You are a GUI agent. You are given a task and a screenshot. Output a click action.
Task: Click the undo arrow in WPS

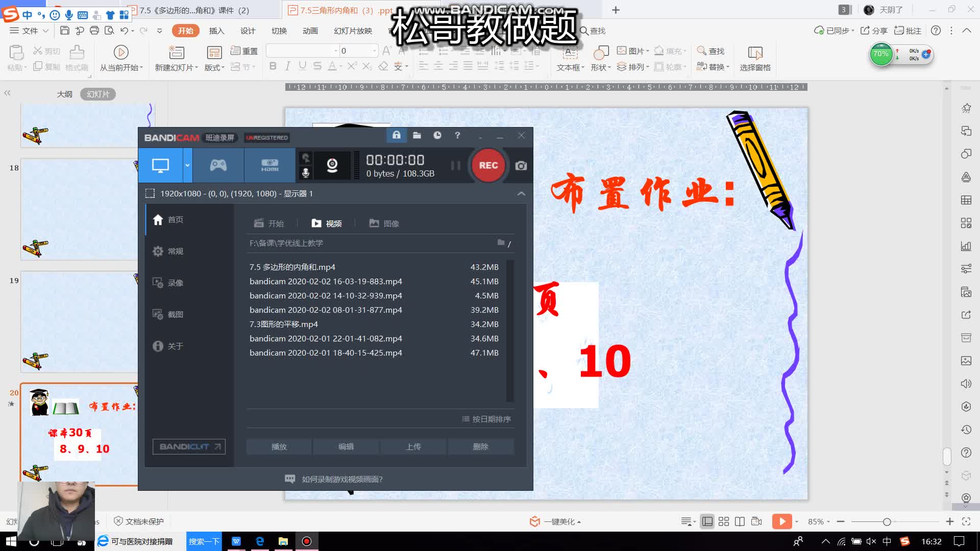point(124,31)
